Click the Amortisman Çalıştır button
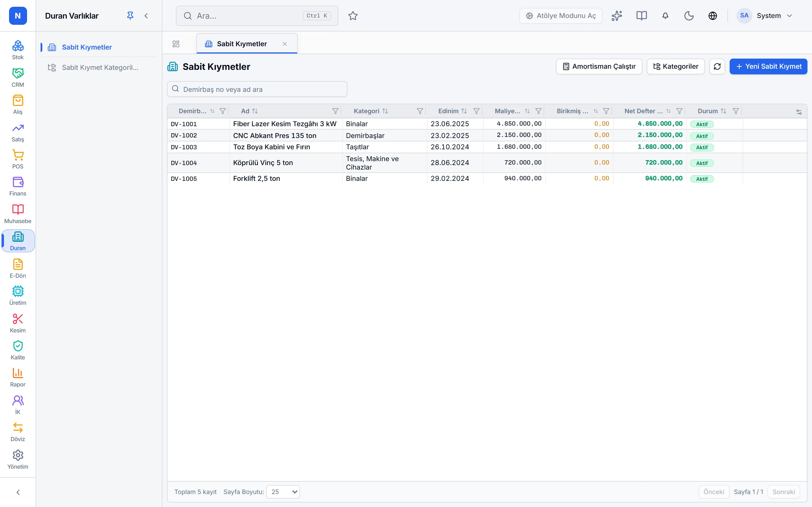This screenshot has width=812, height=507. [599, 66]
